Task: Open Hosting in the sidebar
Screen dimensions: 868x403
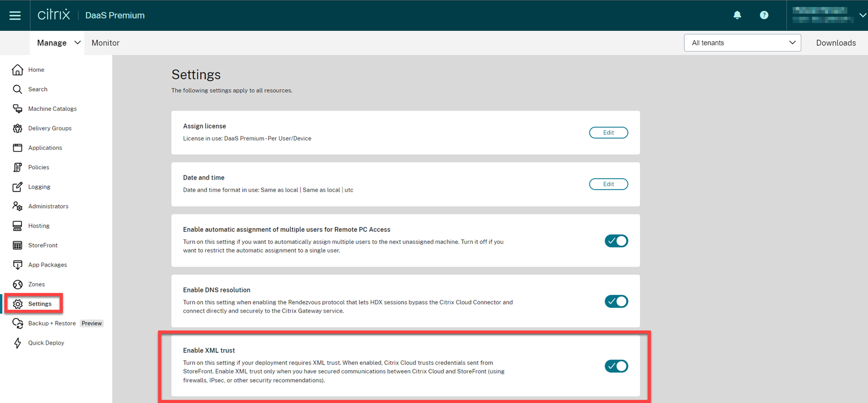Action: tap(39, 226)
